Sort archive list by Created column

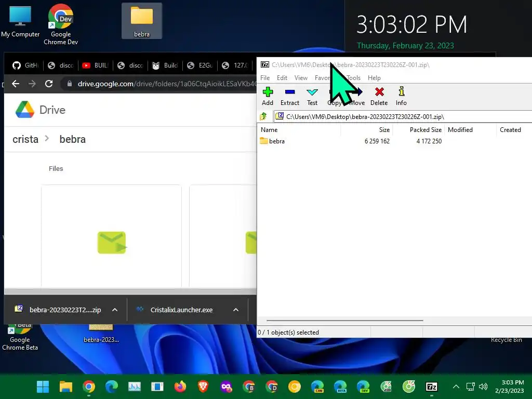click(514, 129)
